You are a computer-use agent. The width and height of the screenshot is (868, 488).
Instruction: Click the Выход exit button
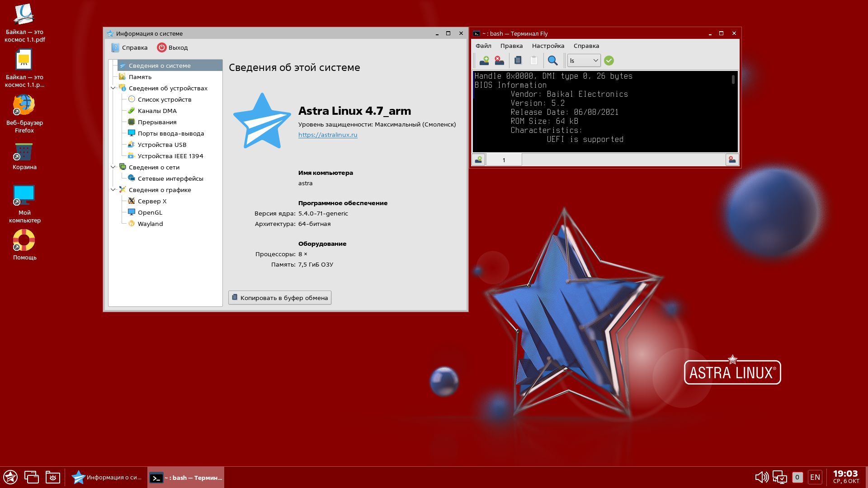pos(172,47)
